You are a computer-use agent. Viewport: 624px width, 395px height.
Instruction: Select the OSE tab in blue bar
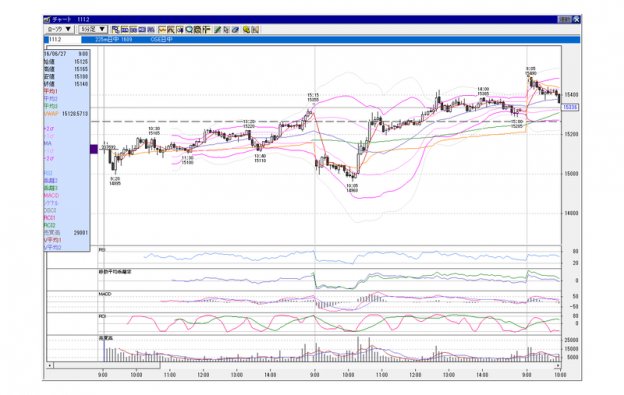(x=161, y=40)
